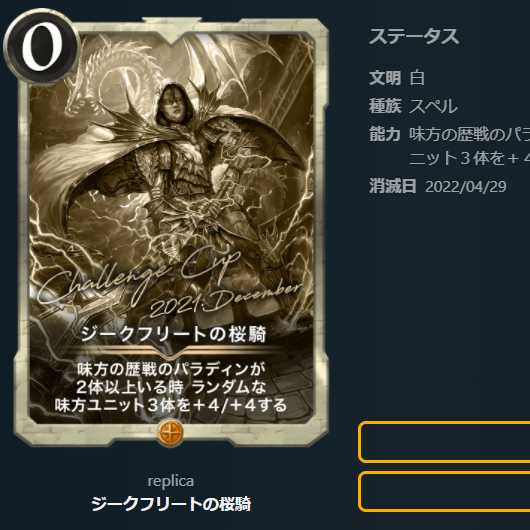This screenshot has height=530, width=530.
Task: Select the 種族 label
Action: coord(385,106)
